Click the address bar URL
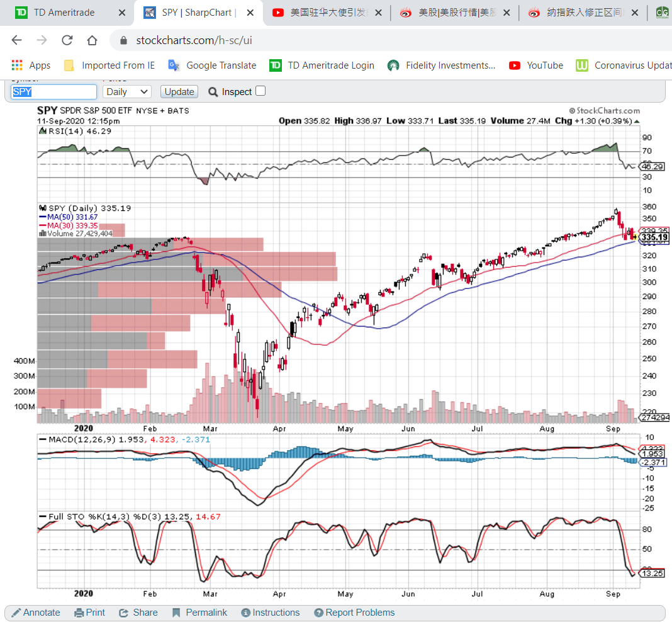This screenshot has width=672, height=622. click(x=194, y=40)
